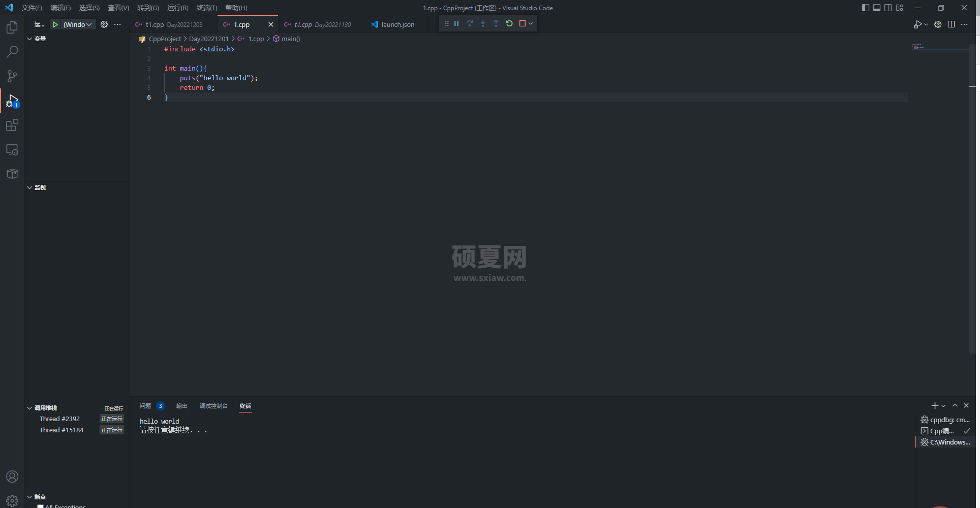Close the 1.cpp editor tab
Screen dimensions: 980x508
point(270,24)
